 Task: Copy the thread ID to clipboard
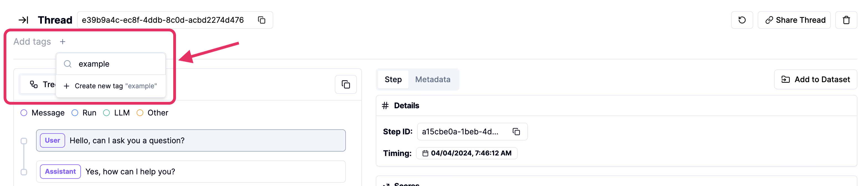coord(261,20)
